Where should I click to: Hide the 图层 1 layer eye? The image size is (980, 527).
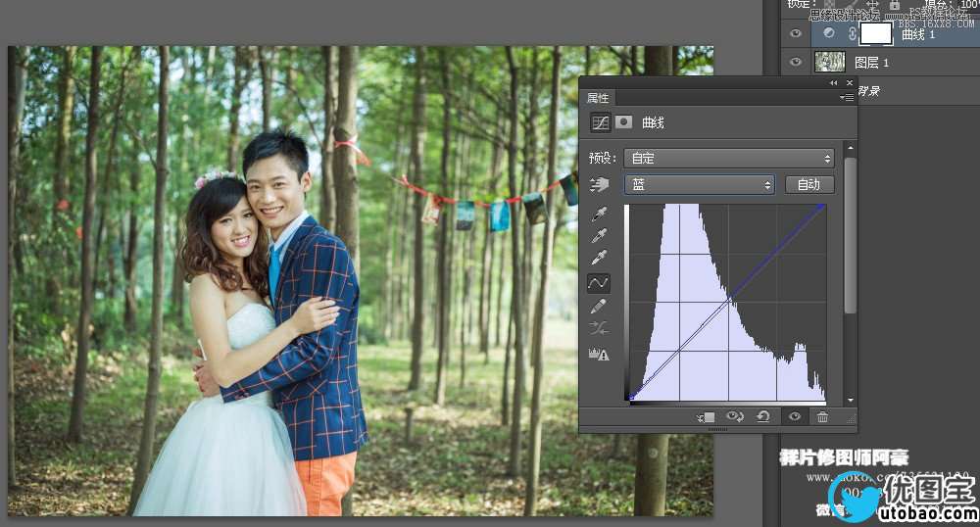(x=796, y=62)
